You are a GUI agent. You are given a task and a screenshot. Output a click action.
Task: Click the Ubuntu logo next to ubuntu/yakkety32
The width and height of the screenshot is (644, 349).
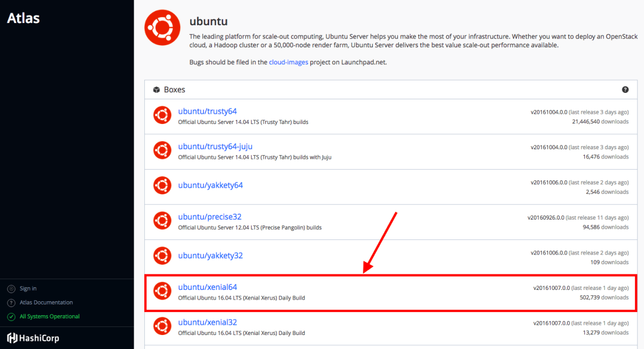coord(162,256)
